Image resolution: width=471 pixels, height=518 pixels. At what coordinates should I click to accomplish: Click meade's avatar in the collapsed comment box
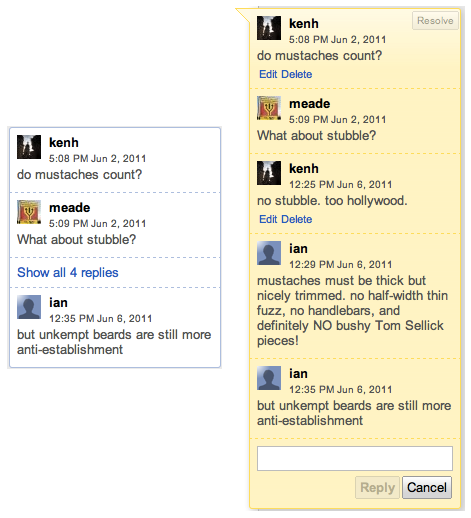[x=29, y=212]
